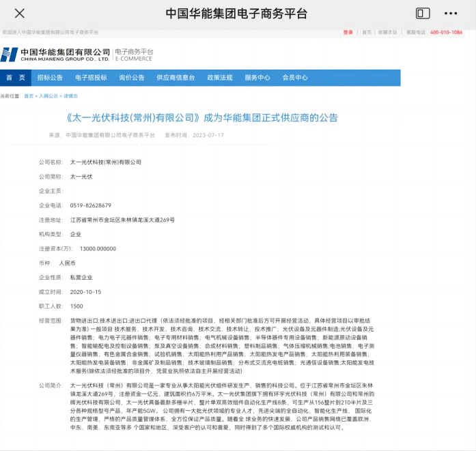Click company name 太一光伏科技(常州)有限公司
476x451 pixels.
(106, 162)
